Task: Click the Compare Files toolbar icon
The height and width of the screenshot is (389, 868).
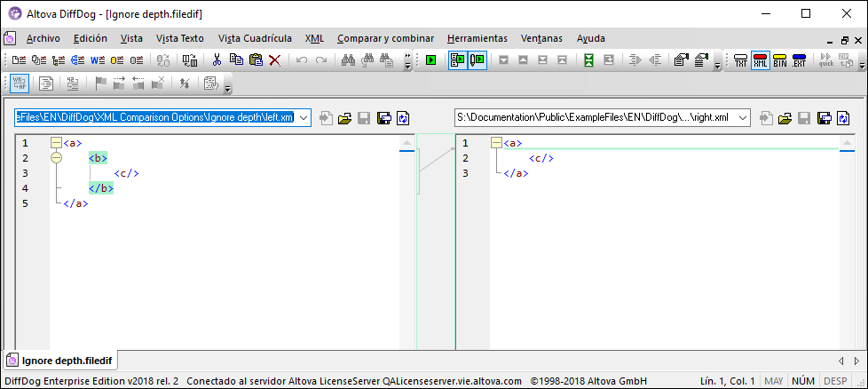Action: [x=20, y=60]
